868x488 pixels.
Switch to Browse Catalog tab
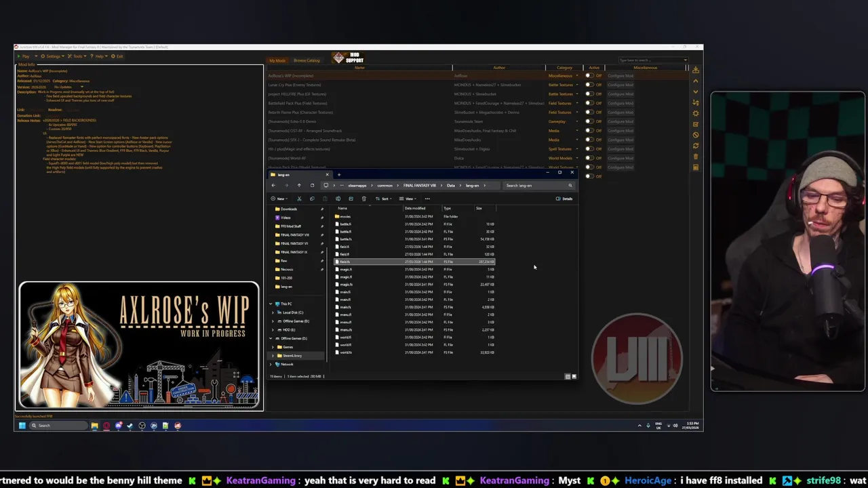pyautogui.click(x=307, y=60)
